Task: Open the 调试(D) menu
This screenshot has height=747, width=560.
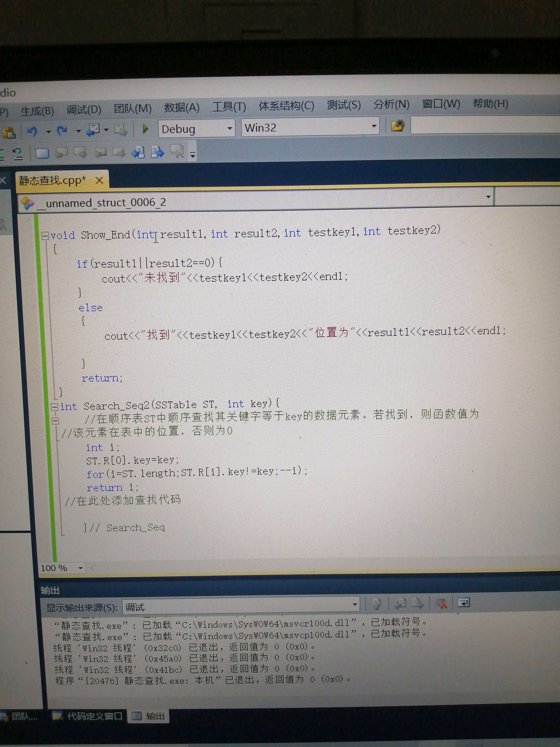Action: pyautogui.click(x=84, y=110)
